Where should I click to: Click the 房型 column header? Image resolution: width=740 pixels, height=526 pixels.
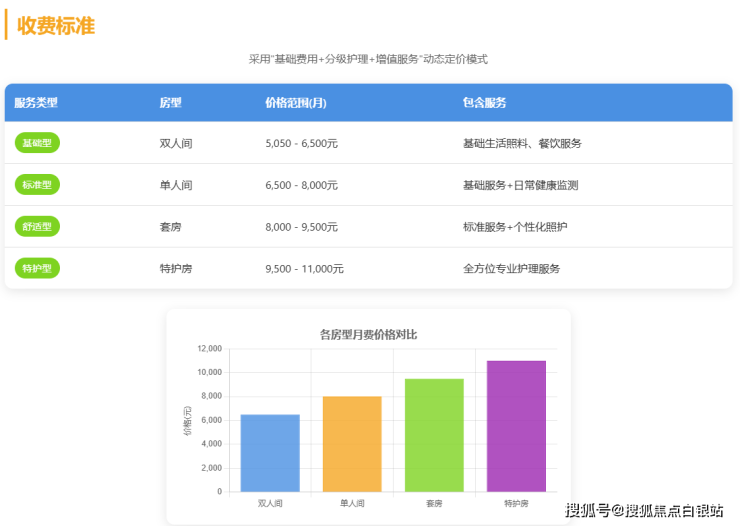tap(170, 102)
